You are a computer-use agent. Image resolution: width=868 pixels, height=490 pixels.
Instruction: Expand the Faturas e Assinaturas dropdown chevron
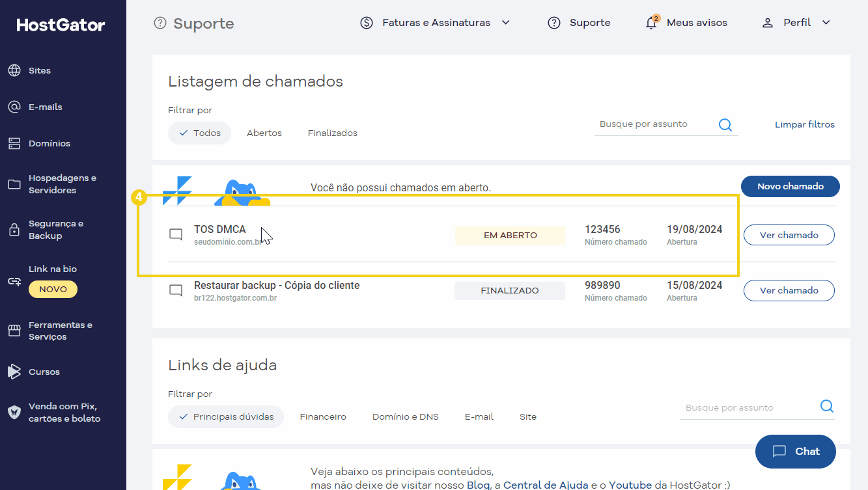(505, 23)
